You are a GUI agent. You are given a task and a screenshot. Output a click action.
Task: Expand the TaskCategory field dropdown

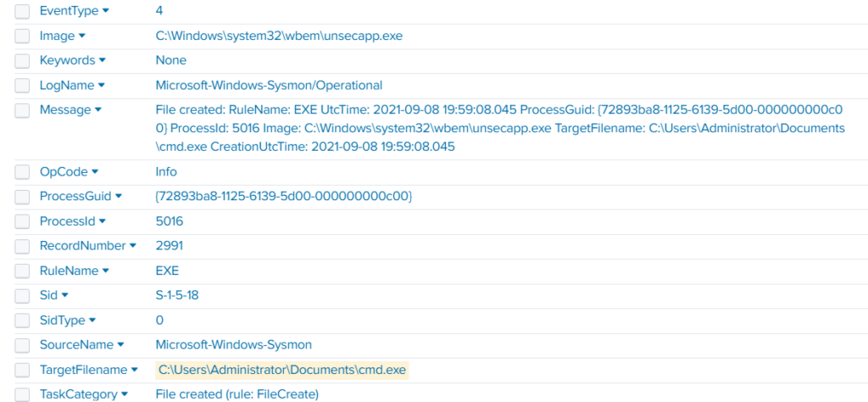(125, 394)
